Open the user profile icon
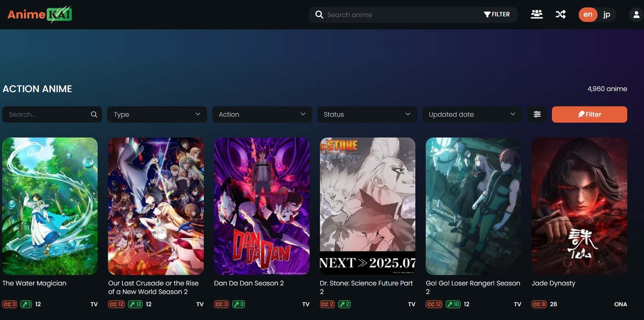The width and height of the screenshot is (644, 320). point(636,15)
